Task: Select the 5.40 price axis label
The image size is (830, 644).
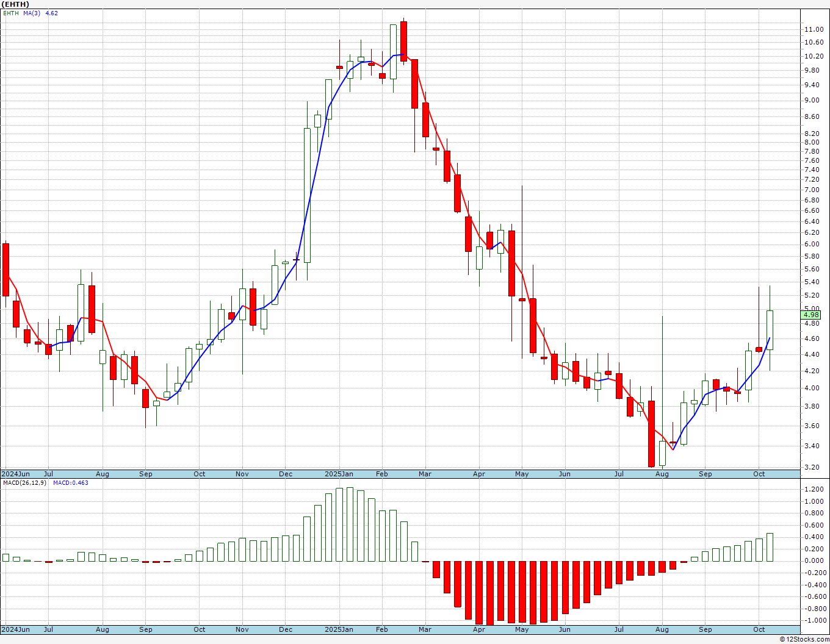Action: tap(812, 282)
